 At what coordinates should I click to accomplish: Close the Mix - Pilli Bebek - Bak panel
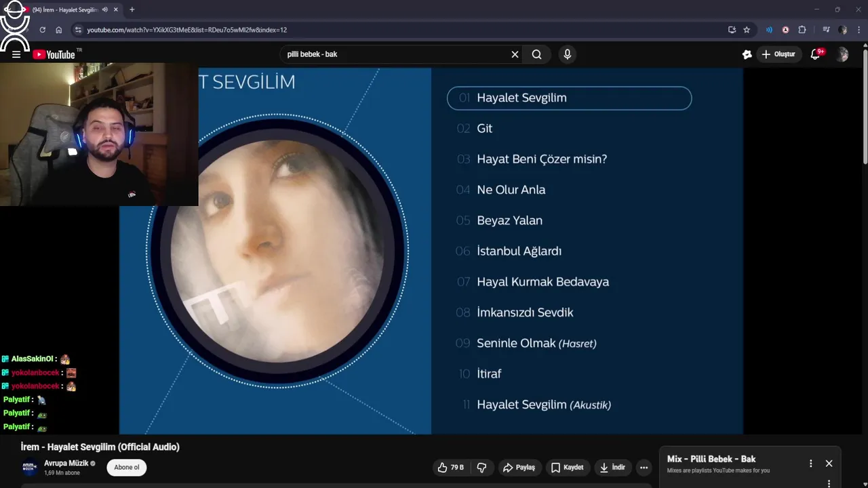pyautogui.click(x=829, y=464)
